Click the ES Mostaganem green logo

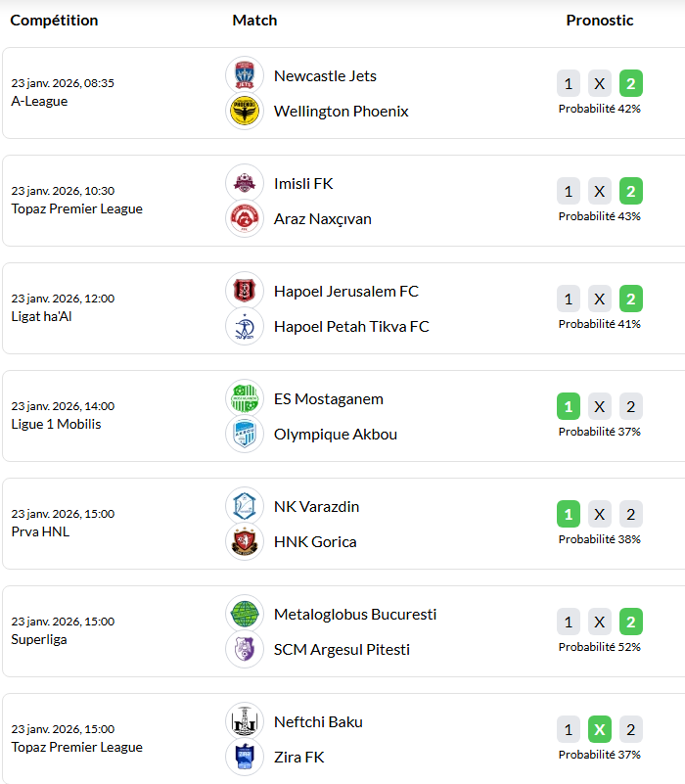245,398
